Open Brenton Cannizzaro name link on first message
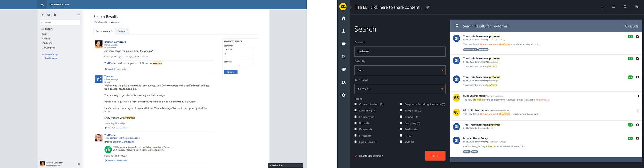The width and height of the screenshot is (644, 168). (x=115, y=42)
